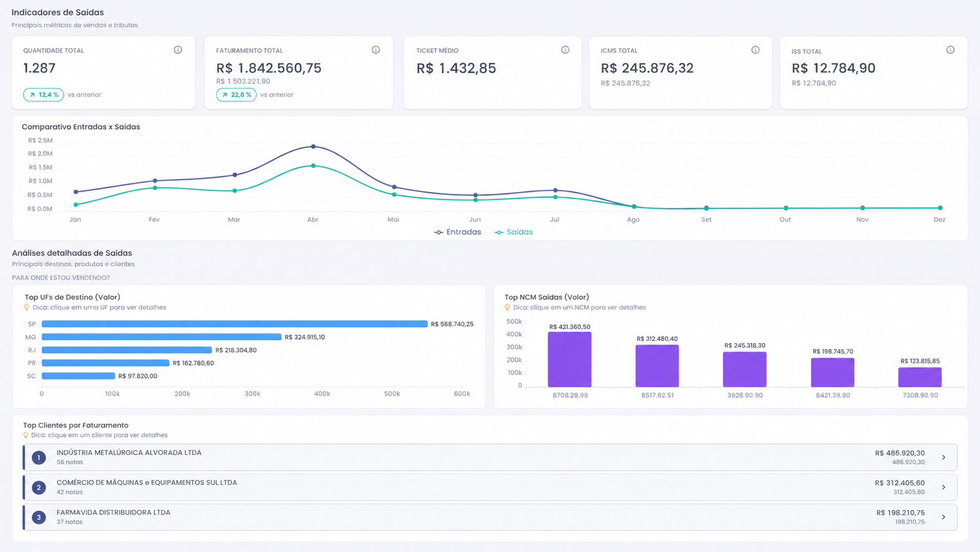The image size is (980, 552).
Task: Click the revenue value R$ 1.842.560,75
Action: [x=268, y=68]
